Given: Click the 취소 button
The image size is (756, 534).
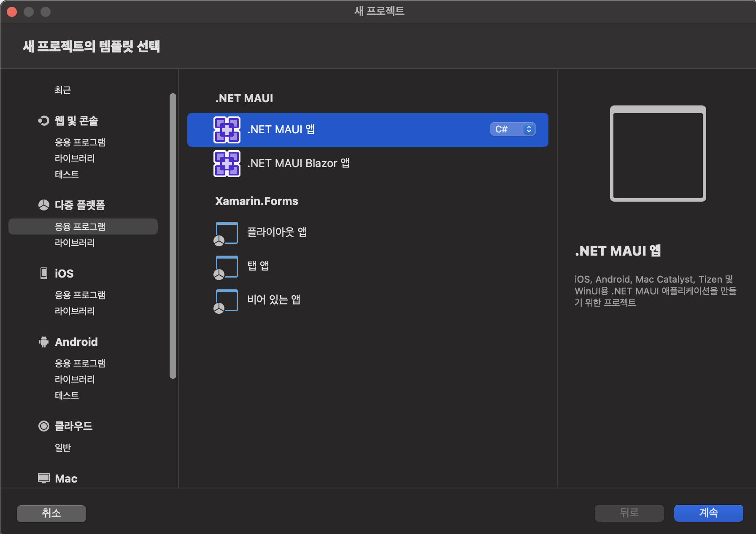Looking at the screenshot, I should [51, 513].
